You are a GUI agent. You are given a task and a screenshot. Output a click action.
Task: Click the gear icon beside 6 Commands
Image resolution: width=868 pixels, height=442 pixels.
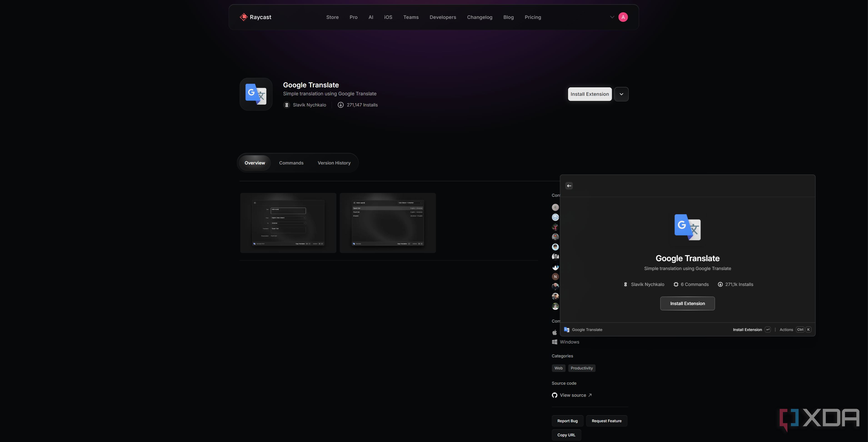point(676,285)
